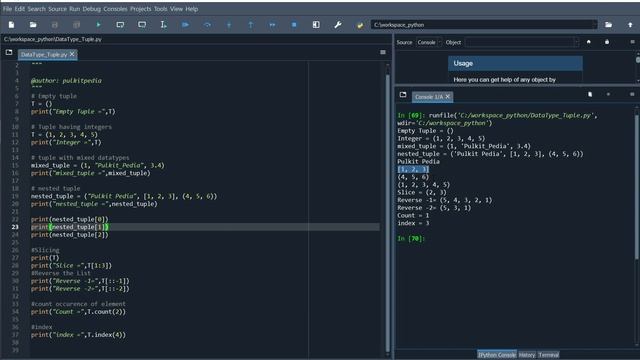Step into the function in the debugger

229,25
